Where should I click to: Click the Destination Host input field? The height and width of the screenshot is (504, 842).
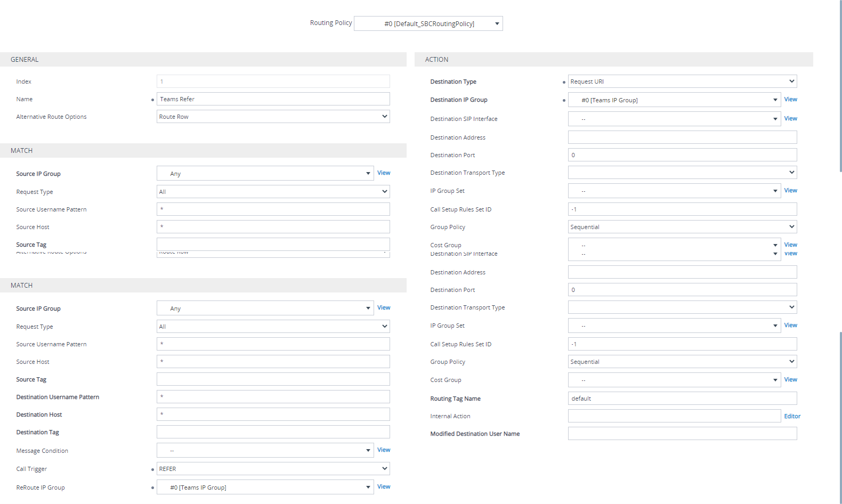(273, 414)
